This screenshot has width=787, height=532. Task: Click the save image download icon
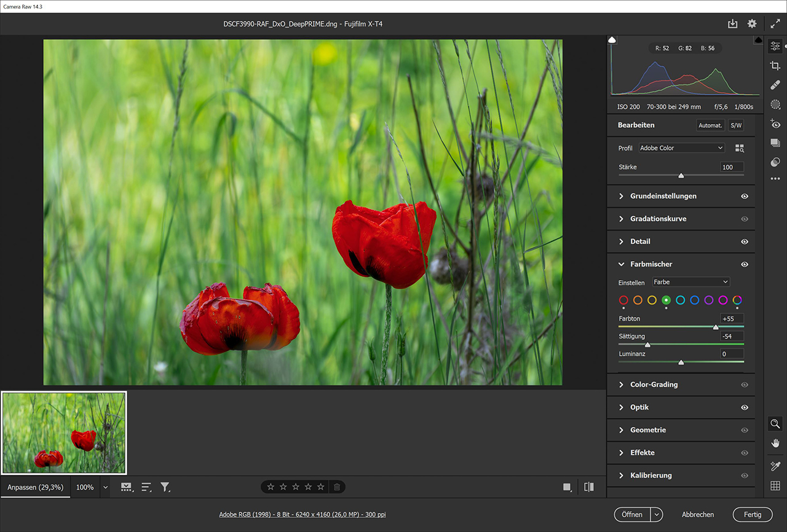(x=732, y=24)
